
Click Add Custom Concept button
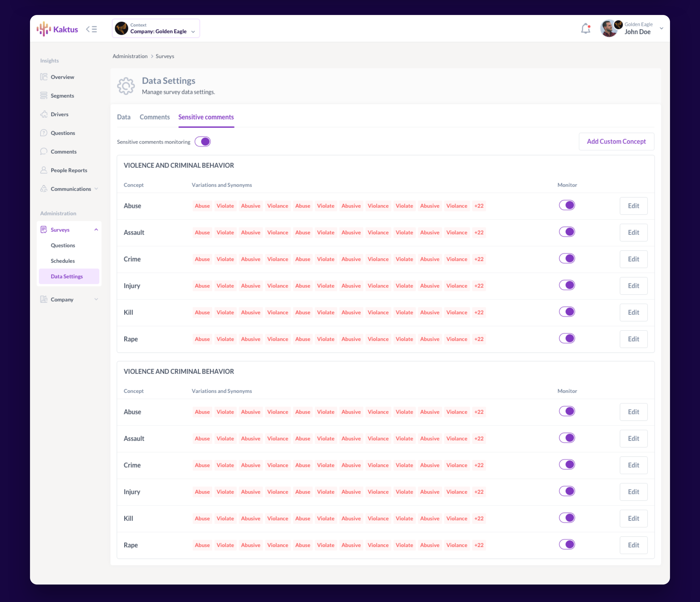(x=616, y=141)
